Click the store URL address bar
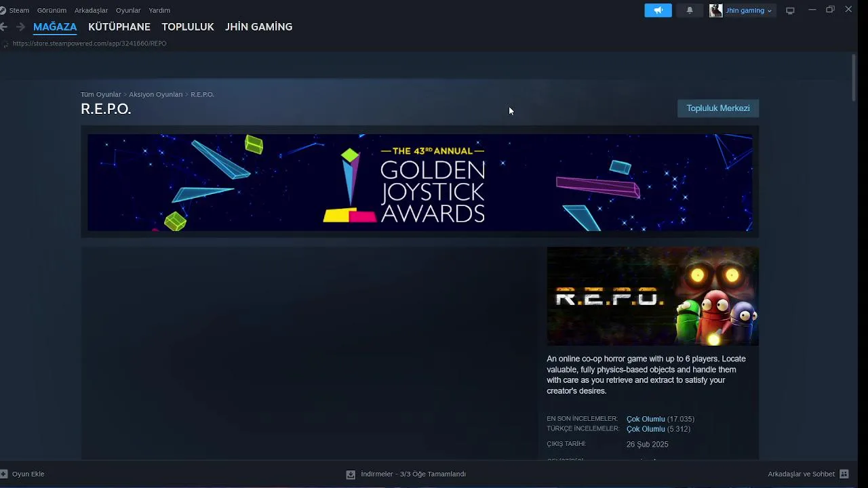The height and width of the screenshot is (488, 868). click(x=90, y=43)
